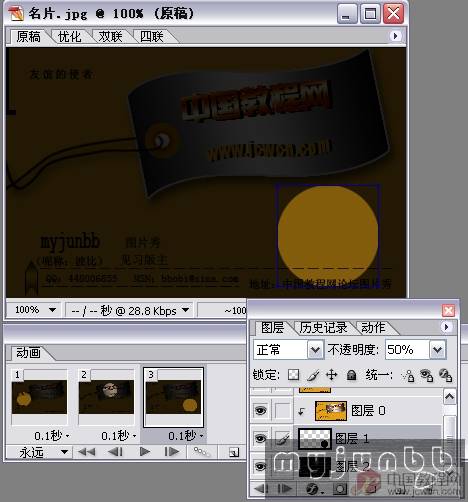Step to previous animation frame
This screenshot has width=468, height=502.
[x=115, y=452]
